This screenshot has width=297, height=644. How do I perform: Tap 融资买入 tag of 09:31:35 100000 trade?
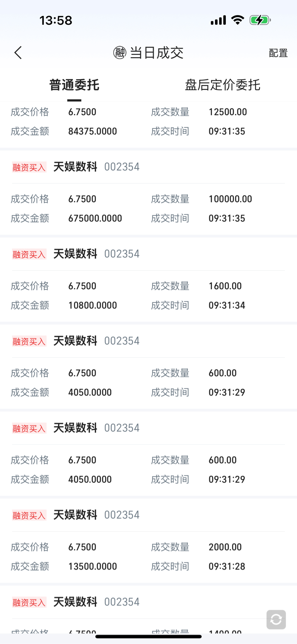tap(29, 167)
